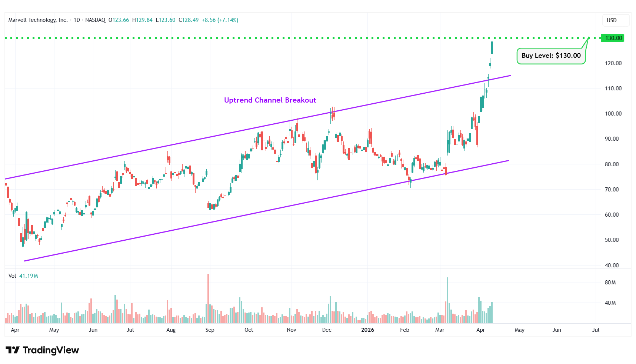Click the 100.00 level on price axis
The image size is (636, 364).
pyautogui.click(x=613, y=114)
